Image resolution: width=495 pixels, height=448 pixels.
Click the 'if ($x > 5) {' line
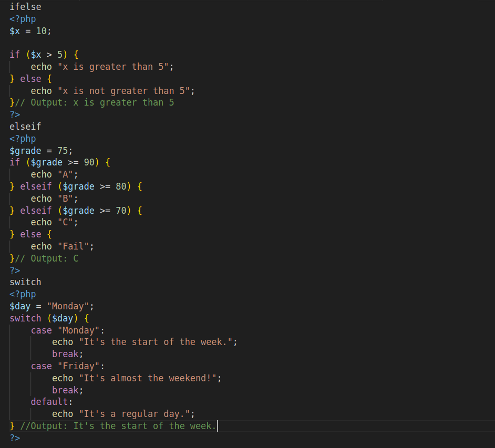coord(44,55)
